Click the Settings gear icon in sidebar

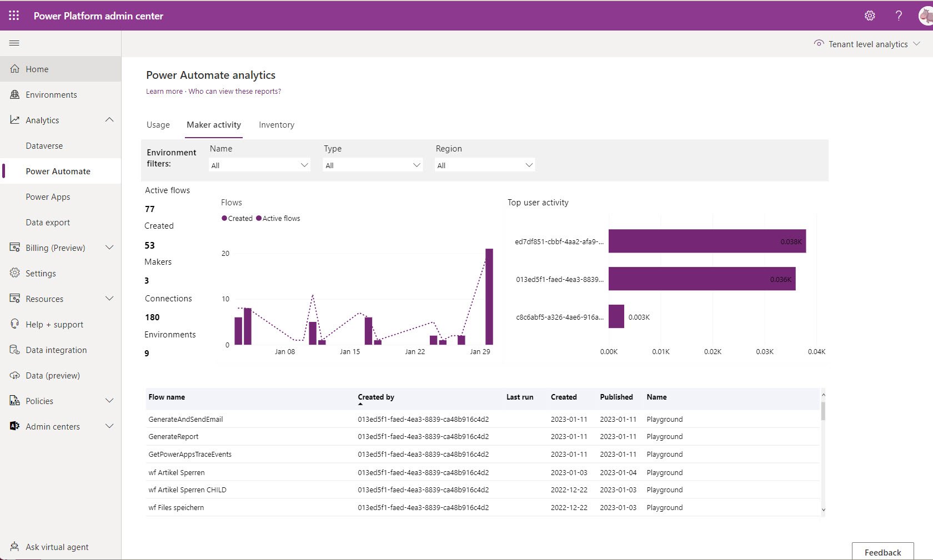coord(15,273)
